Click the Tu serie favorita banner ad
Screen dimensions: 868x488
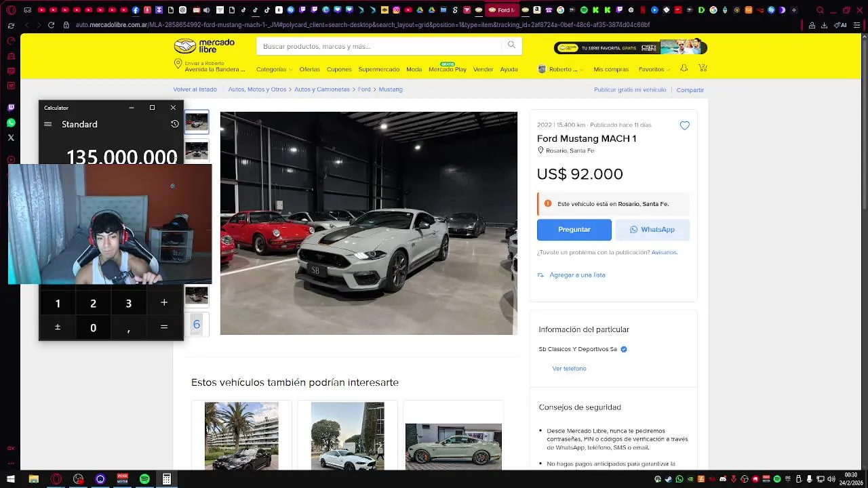(x=631, y=47)
